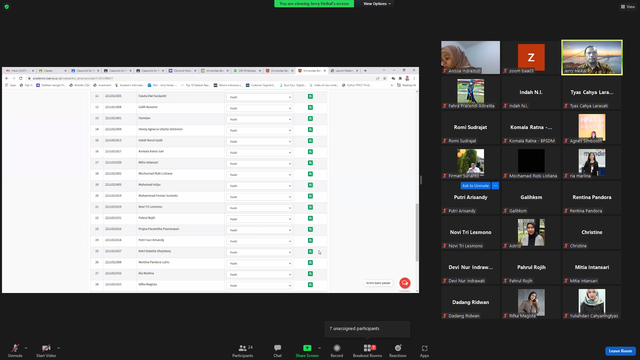Open the attendance dropdown in row 12

pyautogui.click(x=260, y=108)
